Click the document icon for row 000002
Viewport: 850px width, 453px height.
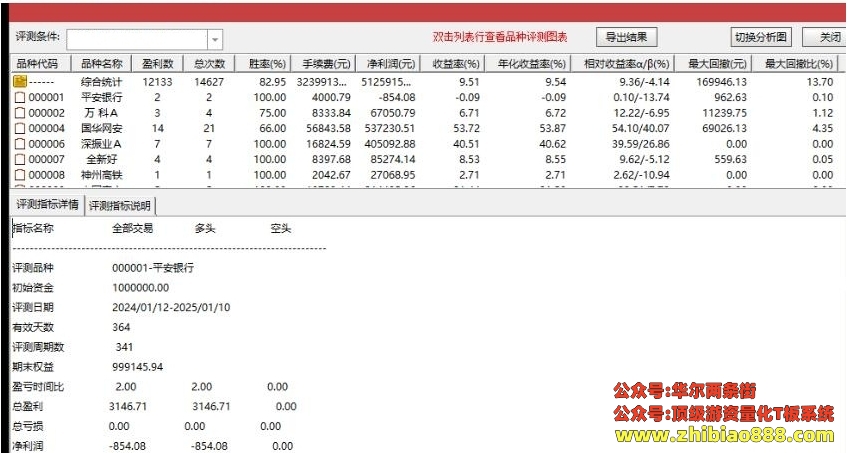[20, 113]
